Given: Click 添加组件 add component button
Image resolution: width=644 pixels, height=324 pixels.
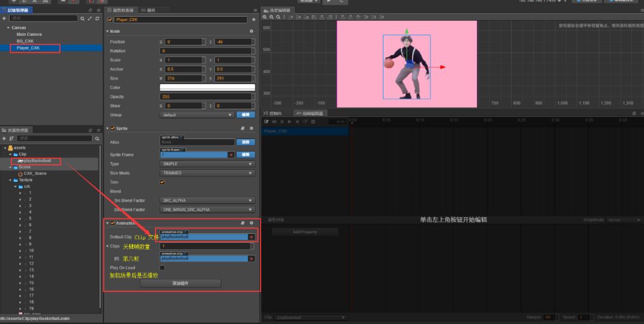Looking at the screenshot, I should pos(181,283).
